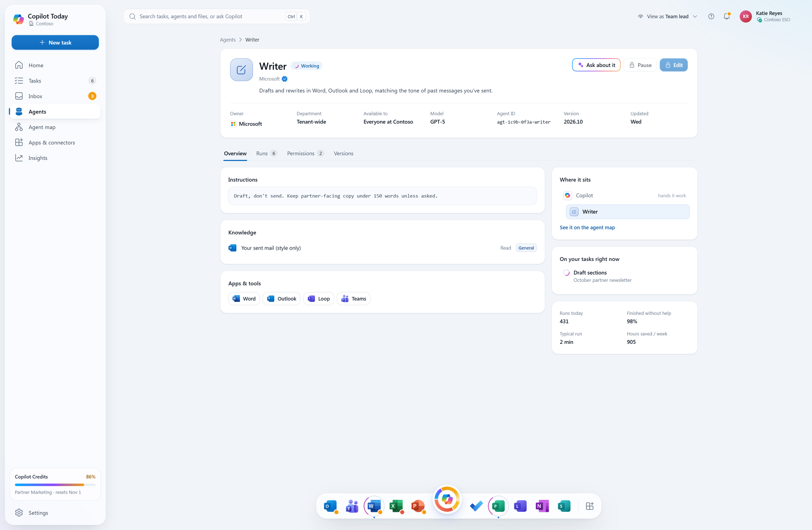Open See it on the agent map link
This screenshot has height=530, width=812.
tap(587, 227)
